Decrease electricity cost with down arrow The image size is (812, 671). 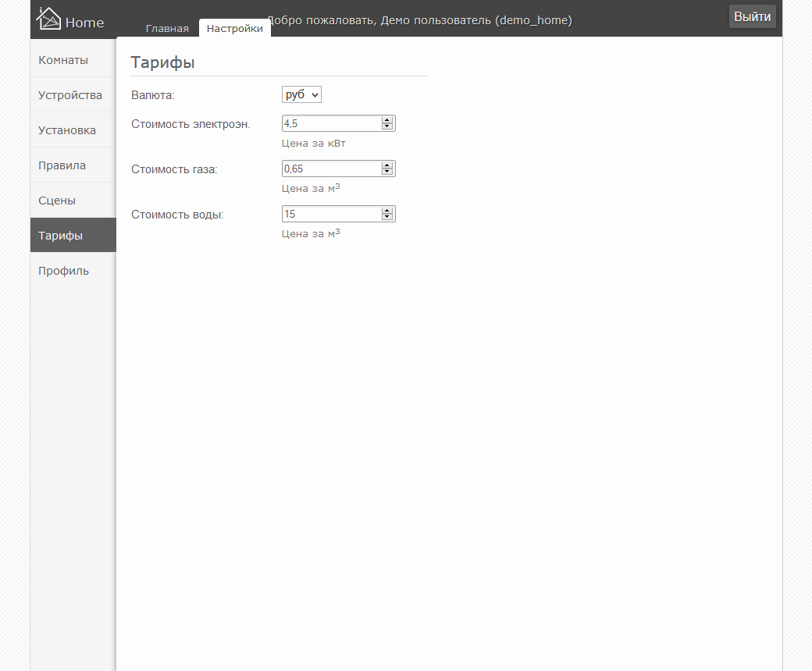pos(386,126)
